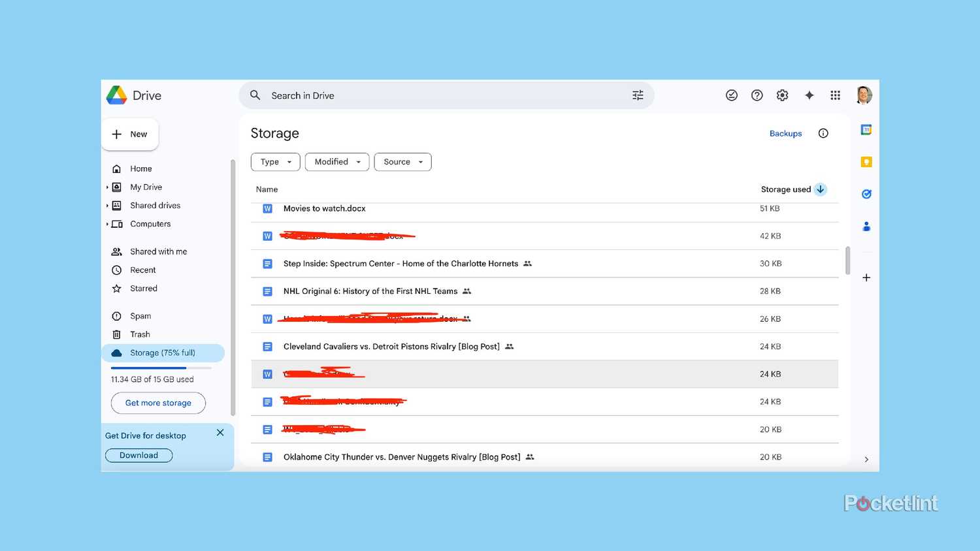Select Shared with me in the sidebar
The width and height of the screenshot is (980, 551).
click(159, 251)
